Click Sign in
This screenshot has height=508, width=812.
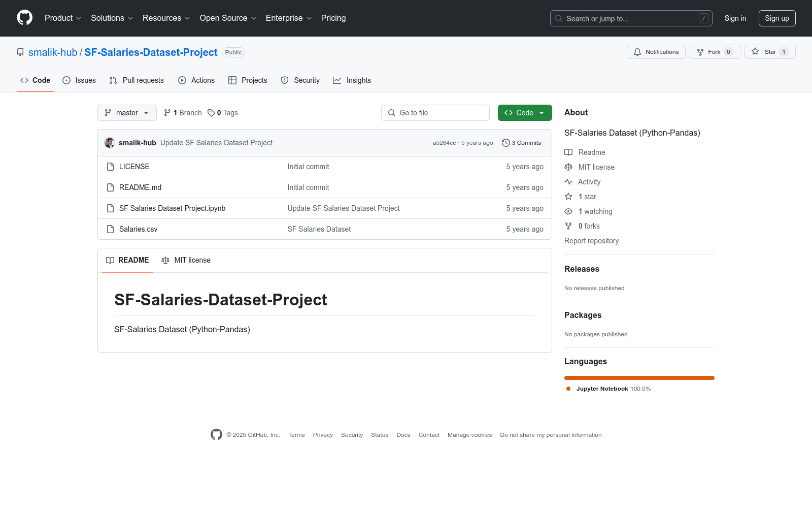point(735,18)
